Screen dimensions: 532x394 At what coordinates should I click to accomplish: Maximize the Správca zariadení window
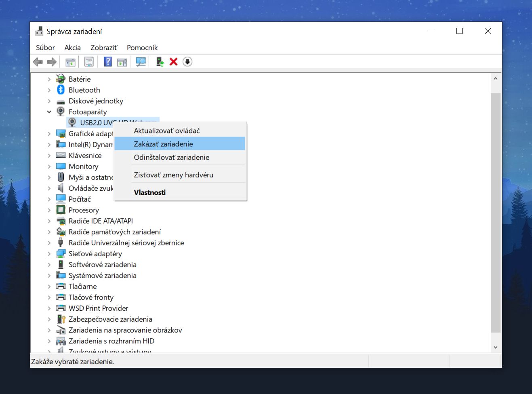pyautogui.click(x=459, y=31)
